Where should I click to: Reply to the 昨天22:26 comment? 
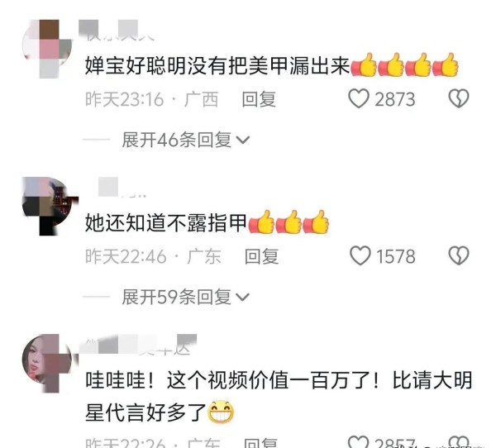(x=261, y=443)
